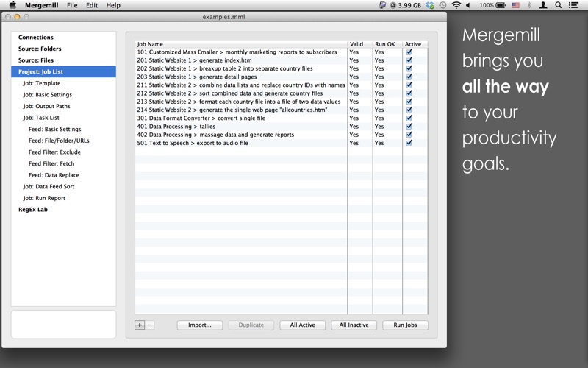Click the Import... button
Viewport: 588px width, 368px height.
pos(200,325)
